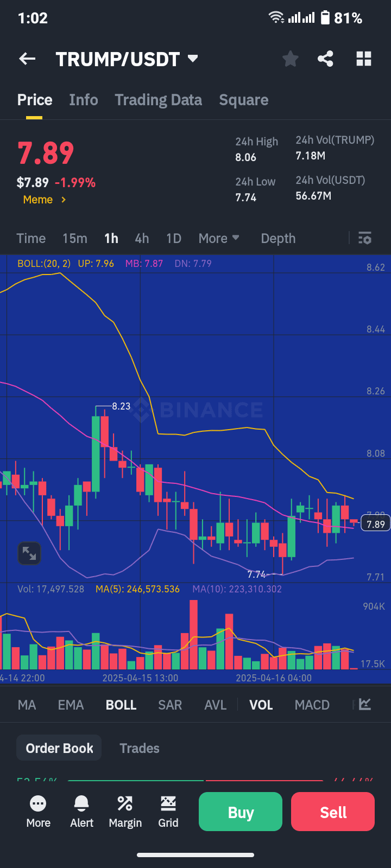The image size is (391, 868).
Task: Show the Depth chart
Action: tap(278, 238)
